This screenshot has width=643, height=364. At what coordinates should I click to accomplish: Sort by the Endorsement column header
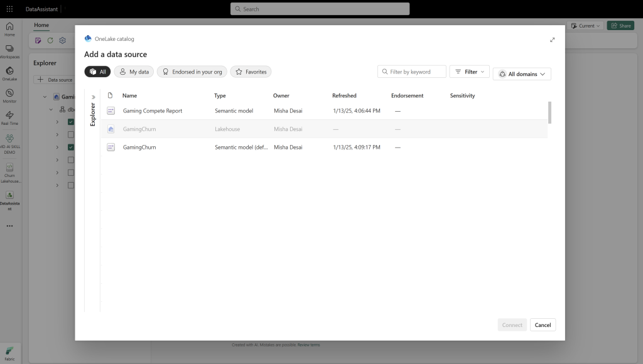[407, 95]
